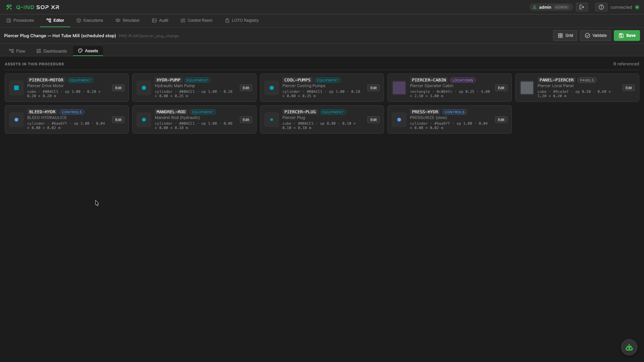Click MANDREL-ROD teal cylinder swatch
This screenshot has width=644, height=362.
[x=144, y=120]
